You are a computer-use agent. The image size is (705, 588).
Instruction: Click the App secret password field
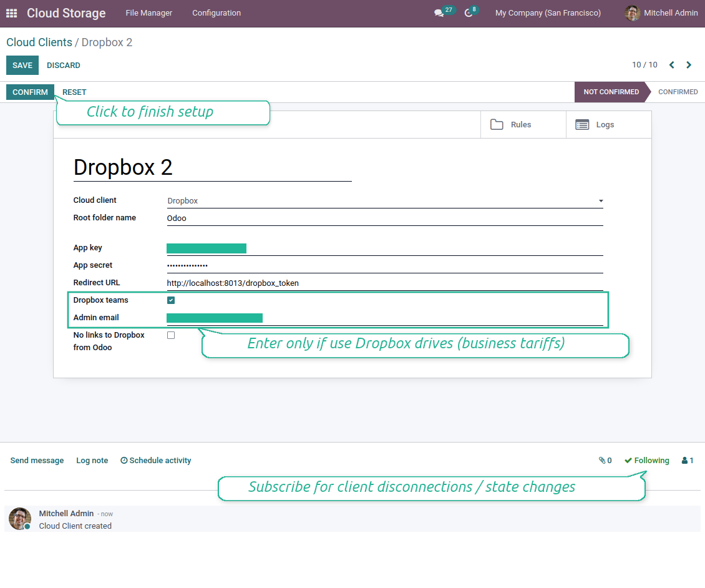(x=385, y=265)
